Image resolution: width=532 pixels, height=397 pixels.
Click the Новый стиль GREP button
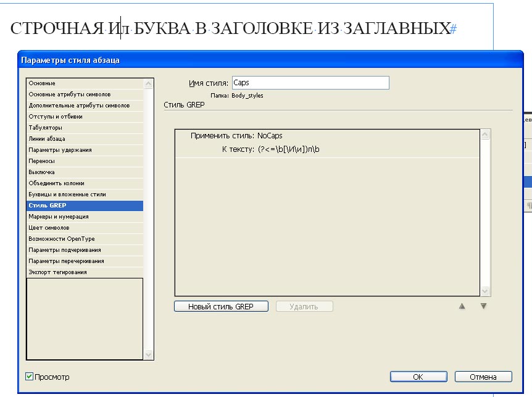coord(221,306)
